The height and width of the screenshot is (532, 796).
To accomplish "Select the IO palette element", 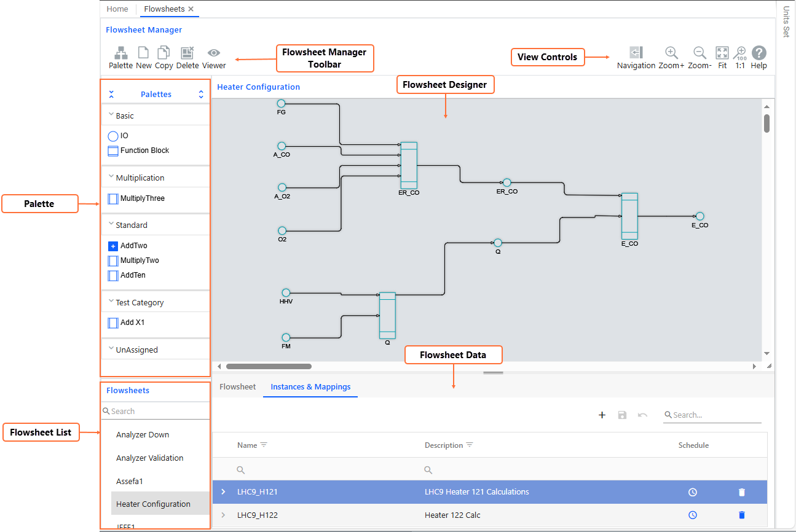I will coord(118,136).
